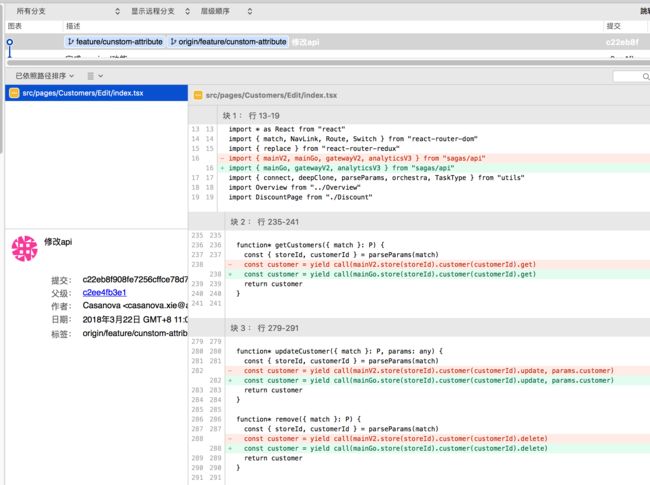650x485 pixels.
Task: Click the author name Casanova
Action: (102, 306)
